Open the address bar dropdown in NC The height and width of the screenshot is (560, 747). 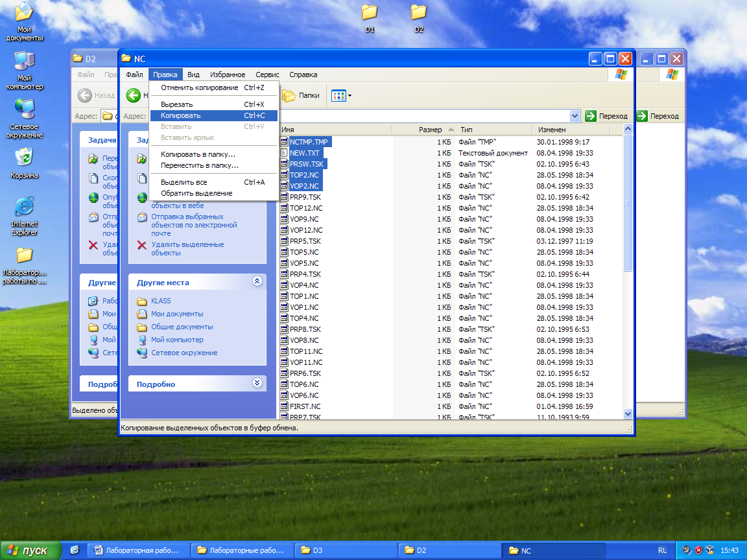[575, 116]
